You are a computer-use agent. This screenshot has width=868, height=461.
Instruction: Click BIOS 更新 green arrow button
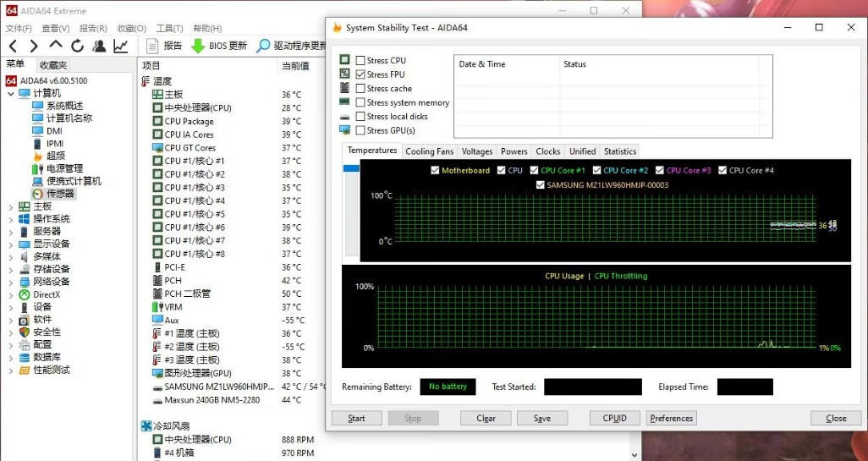pos(219,46)
